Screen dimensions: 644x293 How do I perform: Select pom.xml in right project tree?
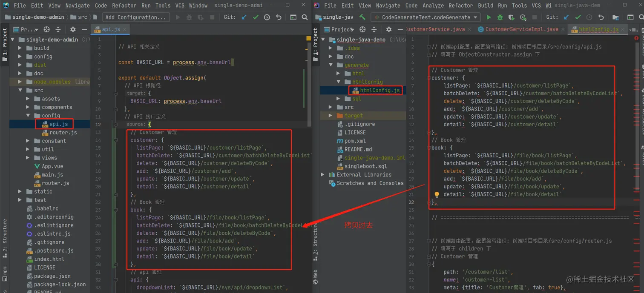point(355,141)
